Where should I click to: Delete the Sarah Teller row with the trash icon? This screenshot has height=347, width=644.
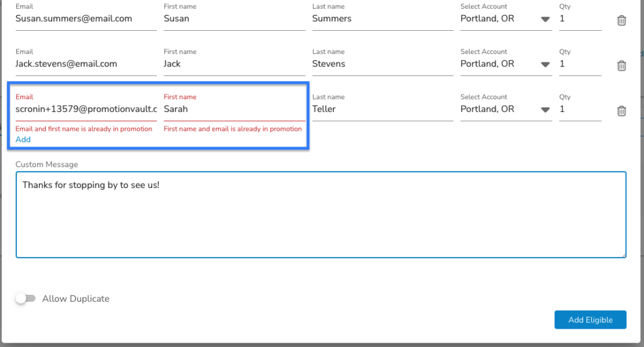coord(621,111)
